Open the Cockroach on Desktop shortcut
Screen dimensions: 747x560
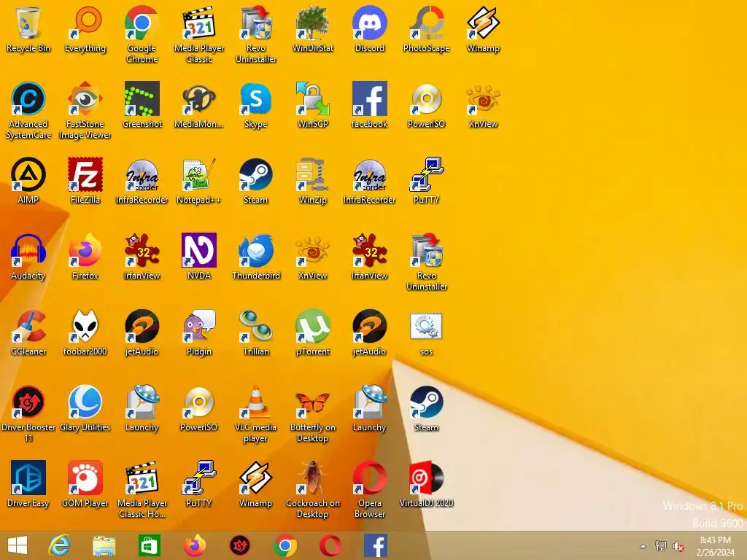click(x=312, y=490)
